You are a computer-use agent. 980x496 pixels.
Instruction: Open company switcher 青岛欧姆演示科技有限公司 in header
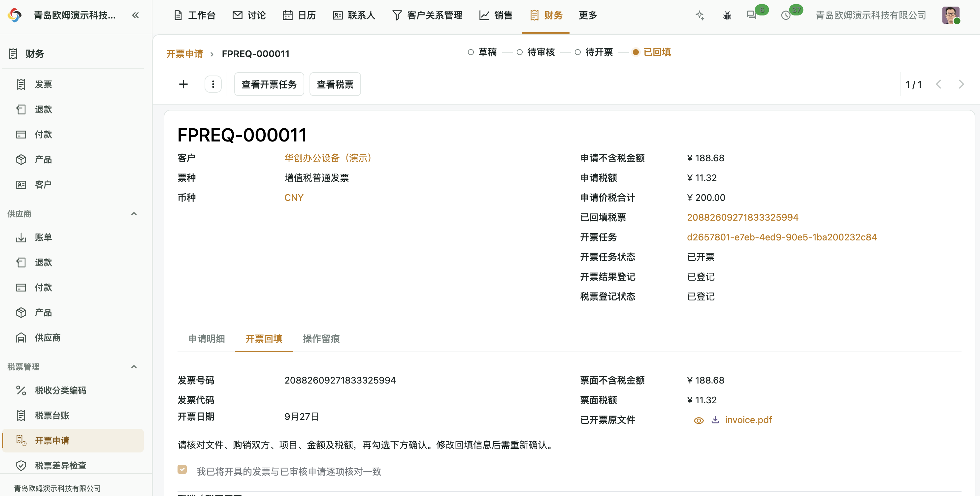click(x=870, y=15)
